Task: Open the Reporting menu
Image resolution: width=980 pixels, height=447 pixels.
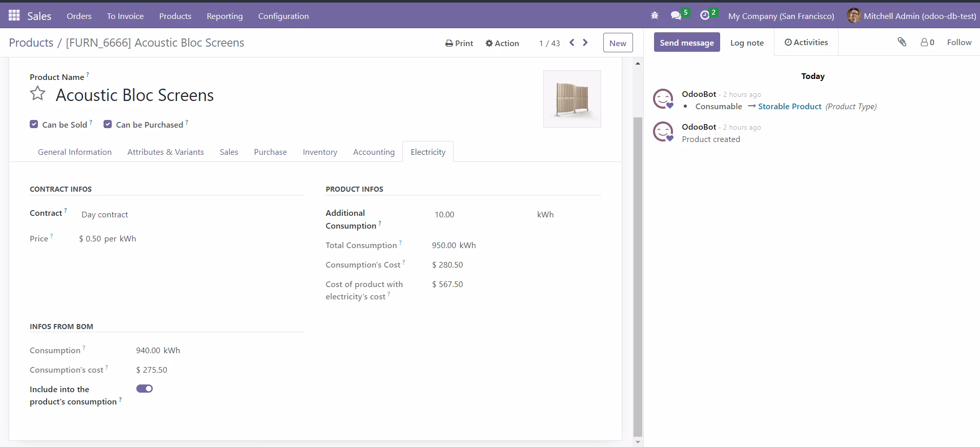Action: point(224,16)
